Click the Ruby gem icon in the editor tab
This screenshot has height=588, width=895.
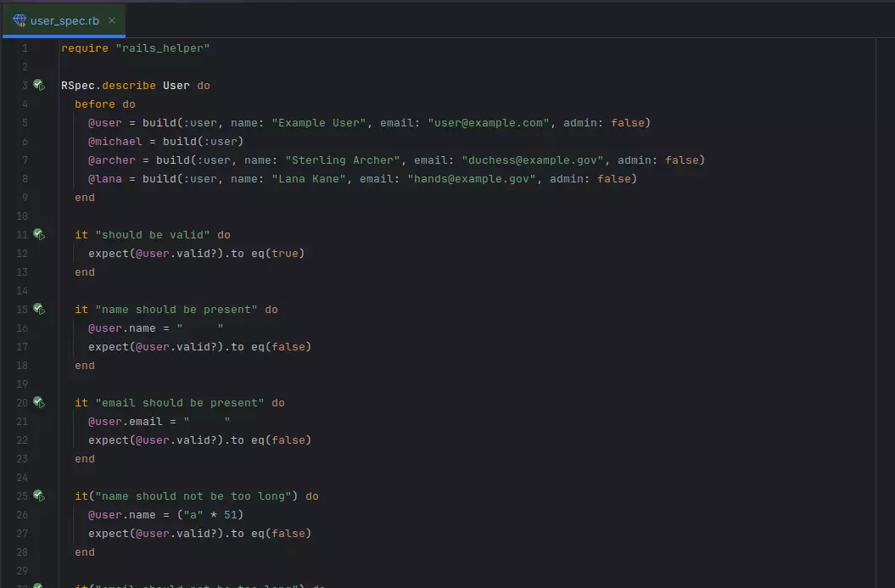pyautogui.click(x=19, y=19)
